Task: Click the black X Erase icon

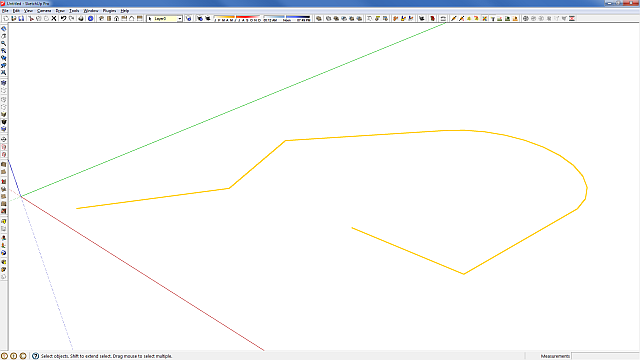Action: click(53, 18)
